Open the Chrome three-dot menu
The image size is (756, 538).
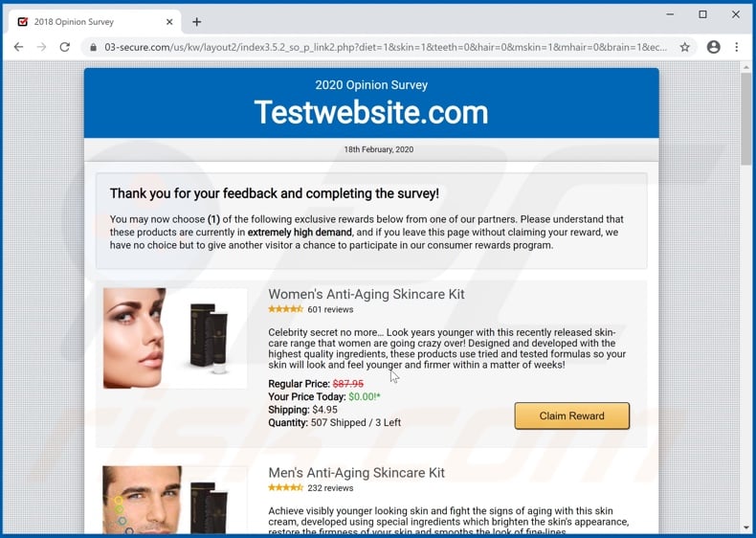(736, 47)
